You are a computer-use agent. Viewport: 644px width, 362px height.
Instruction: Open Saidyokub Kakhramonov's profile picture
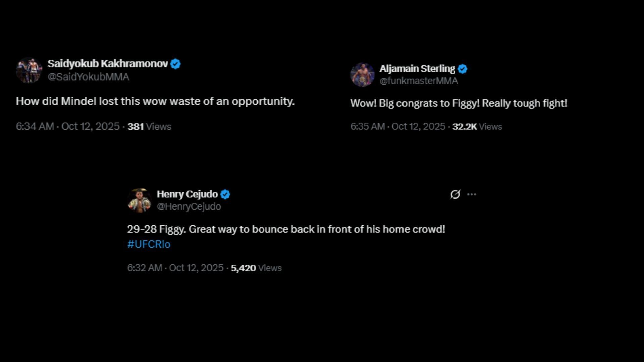[29, 70]
